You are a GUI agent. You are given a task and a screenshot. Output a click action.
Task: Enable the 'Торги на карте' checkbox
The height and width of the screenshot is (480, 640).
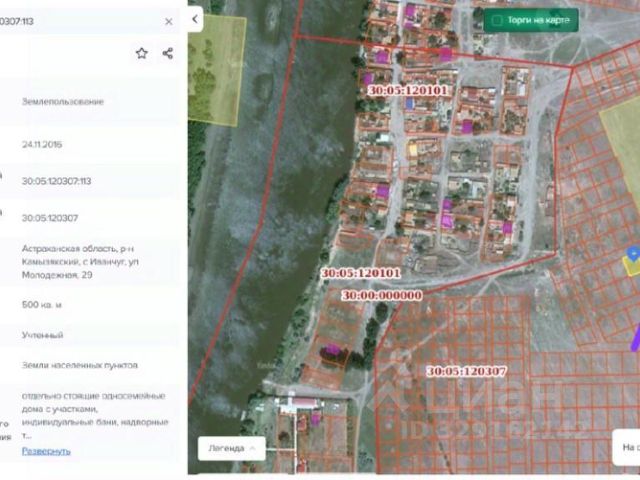[x=497, y=20]
